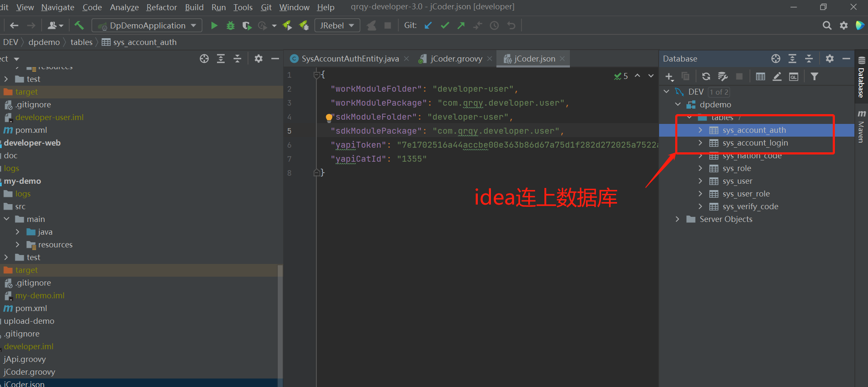The image size is (868, 387).
Task: Select developer-user.iml in project tree
Action: click(49, 118)
